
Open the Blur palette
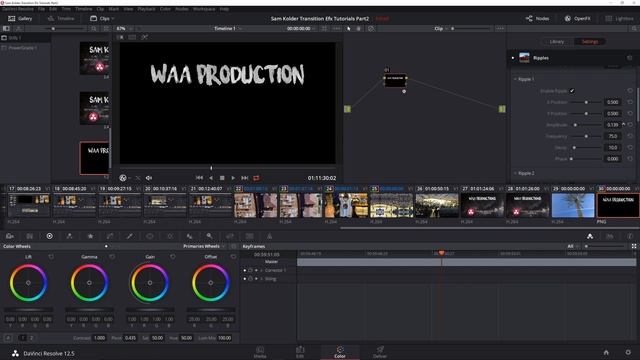(189, 236)
